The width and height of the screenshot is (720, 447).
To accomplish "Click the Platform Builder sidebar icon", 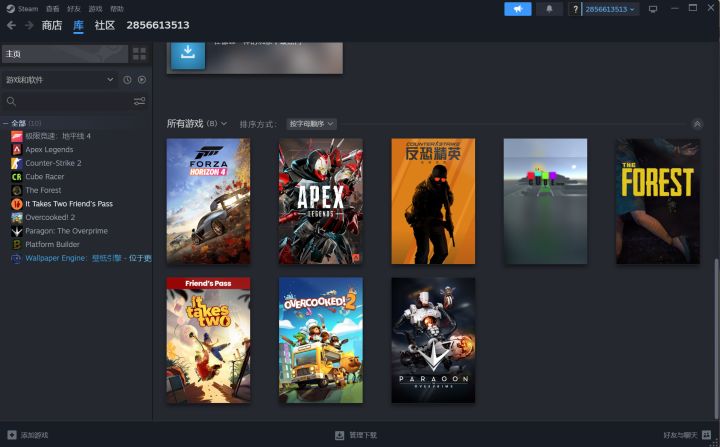I will coord(17,244).
